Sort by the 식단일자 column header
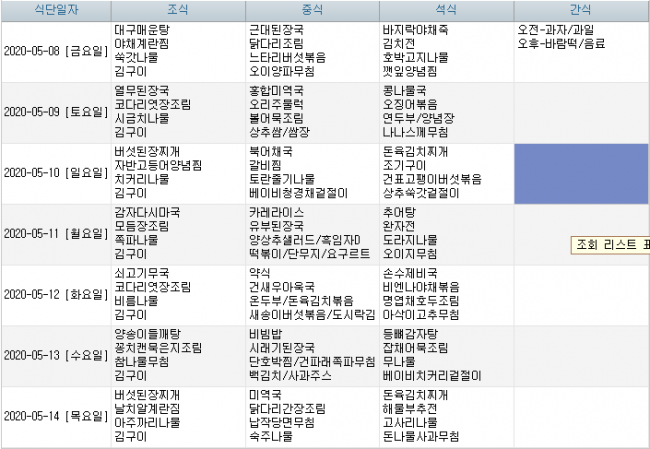 click(56, 10)
